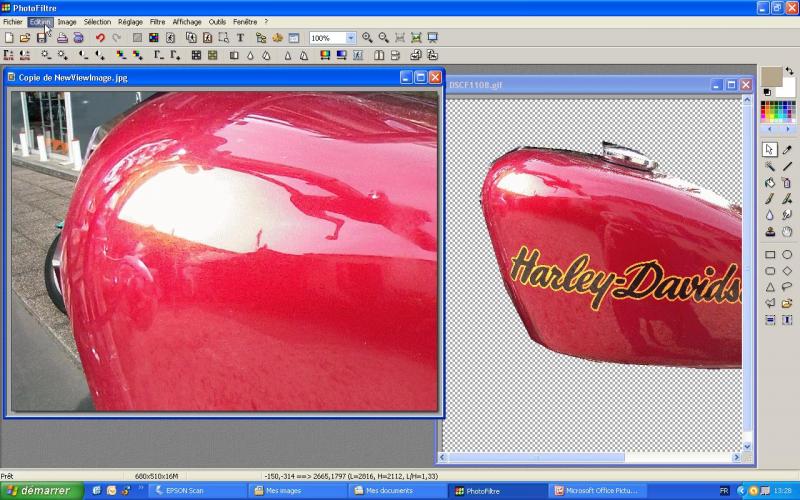Choose the Rectangle selection shape
Screen dimensions: 800x500
click(x=770, y=255)
